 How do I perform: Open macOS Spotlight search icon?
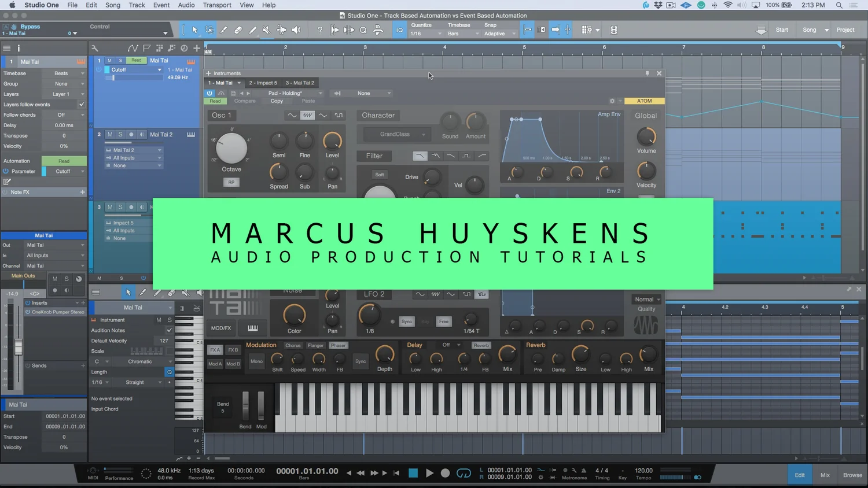(x=839, y=5)
